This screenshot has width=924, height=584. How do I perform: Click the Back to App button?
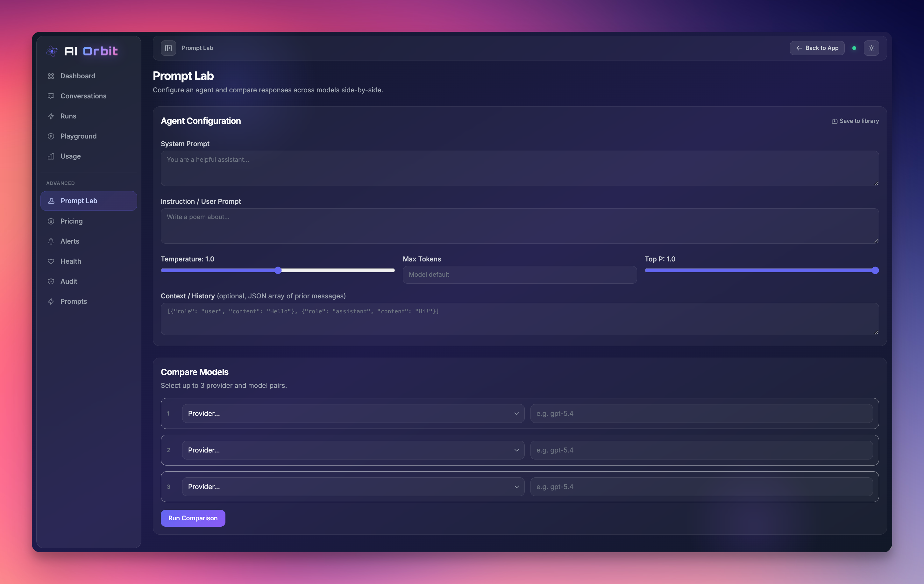click(x=817, y=48)
